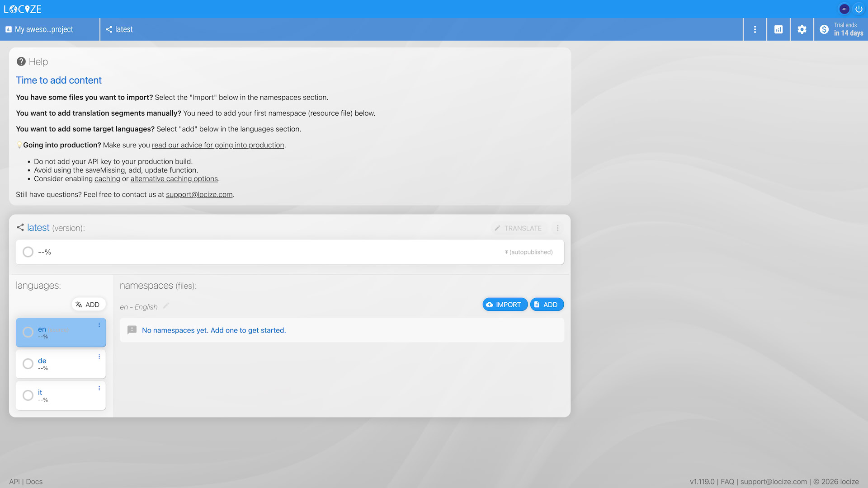Open three-dot menu for de language
Screen dimensions: 868x488
(x=99, y=357)
